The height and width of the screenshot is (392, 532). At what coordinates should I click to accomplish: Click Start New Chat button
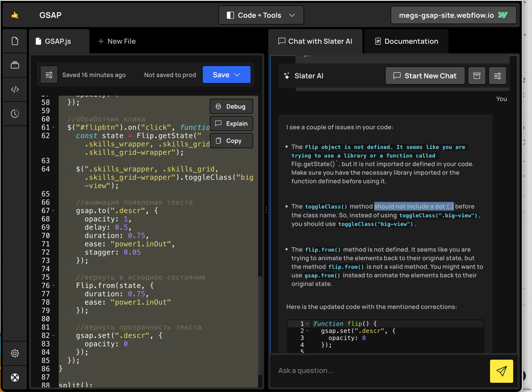point(425,76)
